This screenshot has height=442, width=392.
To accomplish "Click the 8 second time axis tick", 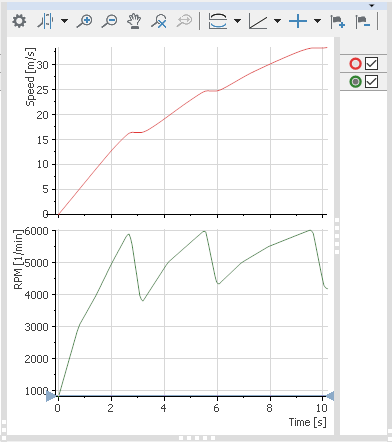I will click(x=270, y=408).
